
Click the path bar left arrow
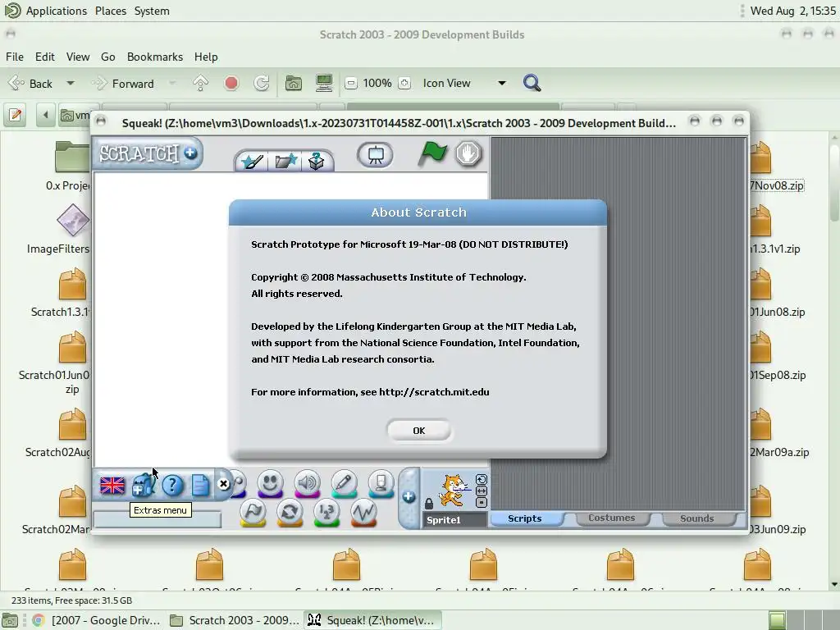46,115
